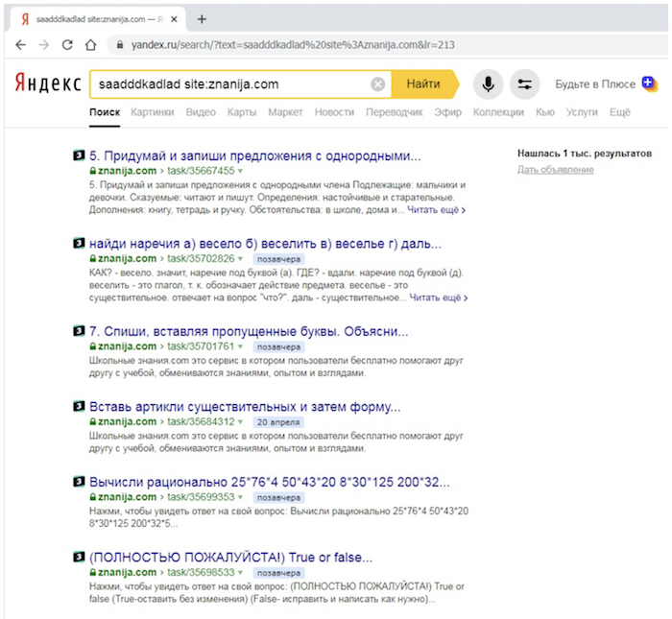Click the Дать объявление link
This screenshot has height=619, width=672.
[556, 170]
